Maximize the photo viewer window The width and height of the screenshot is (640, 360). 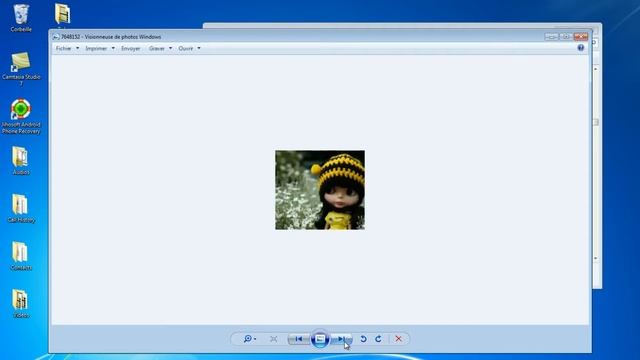click(x=565, y=37)
